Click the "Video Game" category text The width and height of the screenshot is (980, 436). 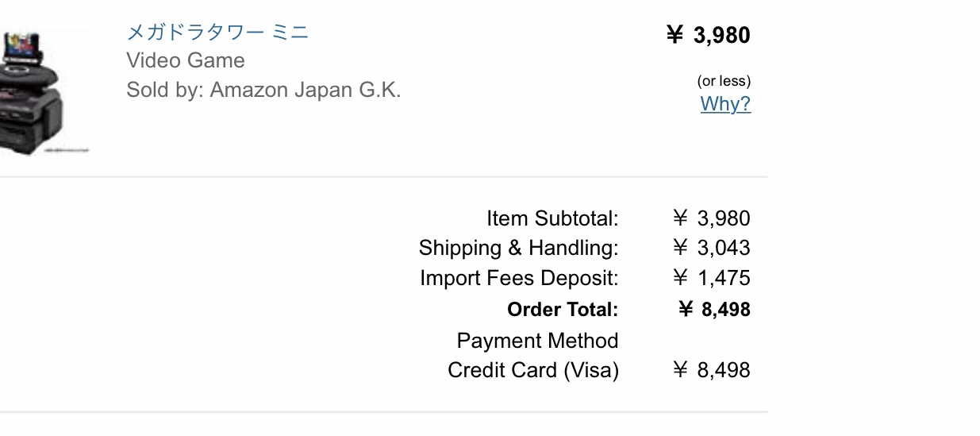pyautogui.click(x=186, y=61)
